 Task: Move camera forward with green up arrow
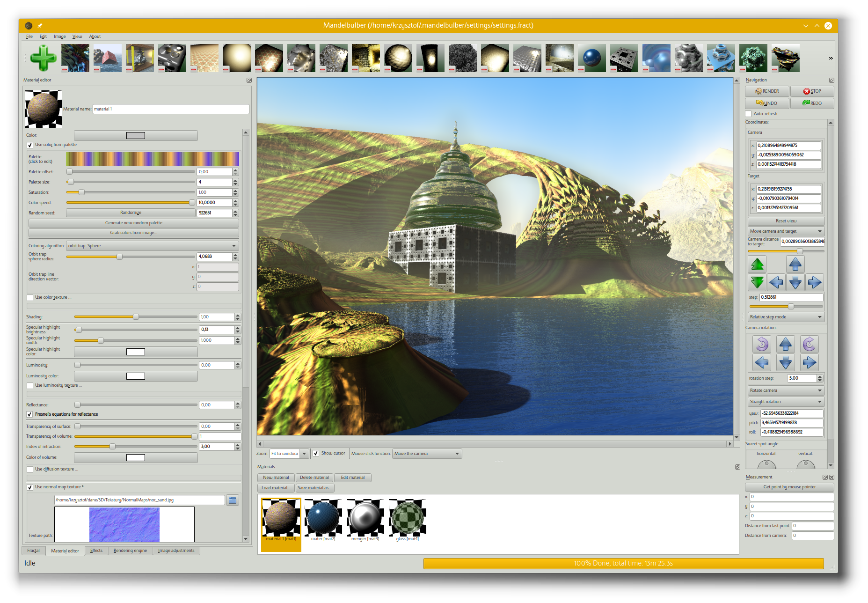(757, 264)
